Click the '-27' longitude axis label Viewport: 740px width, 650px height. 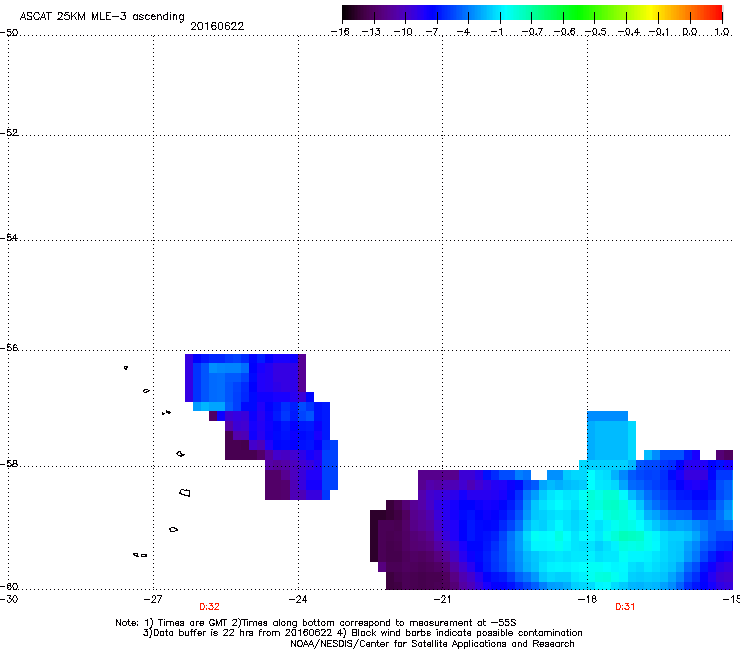coord(153,599)
